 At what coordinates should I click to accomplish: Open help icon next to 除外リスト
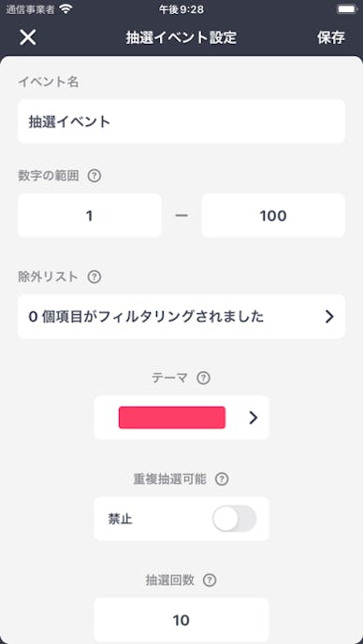coord(94,278)
